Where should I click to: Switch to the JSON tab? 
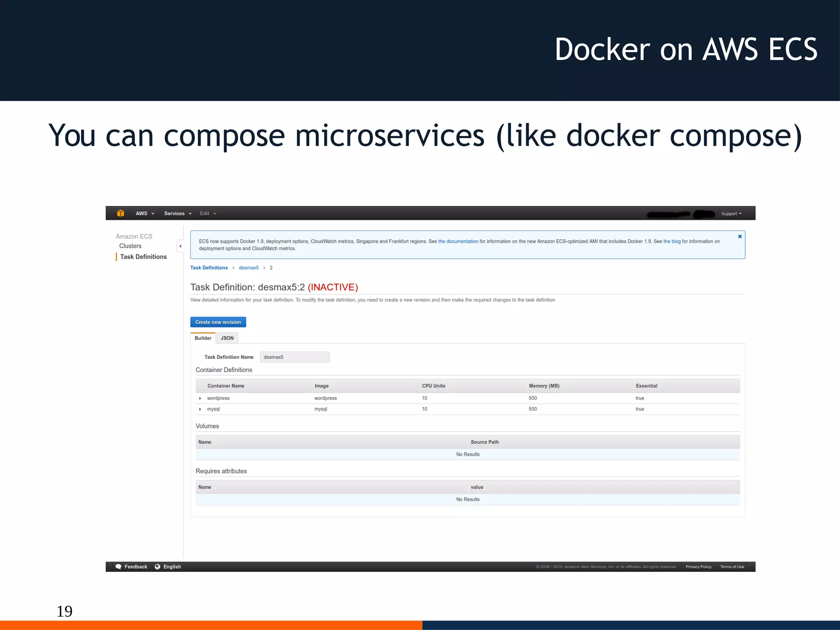(227, 338)
